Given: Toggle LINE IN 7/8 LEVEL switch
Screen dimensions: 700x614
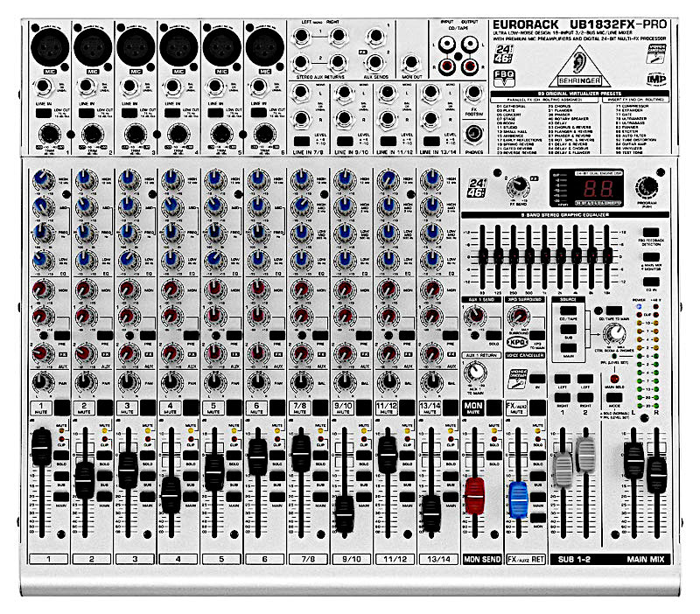Looking at the screenshot, I should pos(302,141).
